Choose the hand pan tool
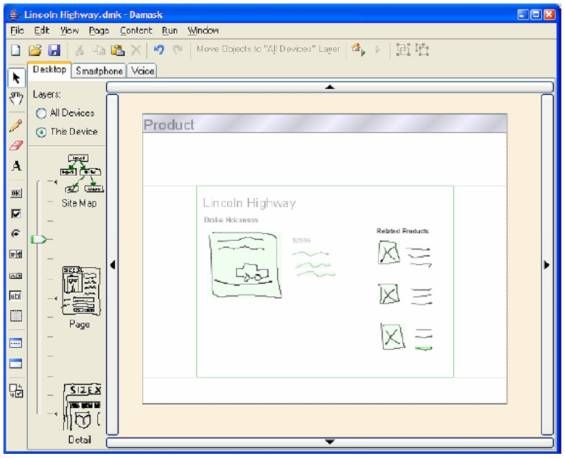This screenshot has height=458, width=565. [16, 98]
